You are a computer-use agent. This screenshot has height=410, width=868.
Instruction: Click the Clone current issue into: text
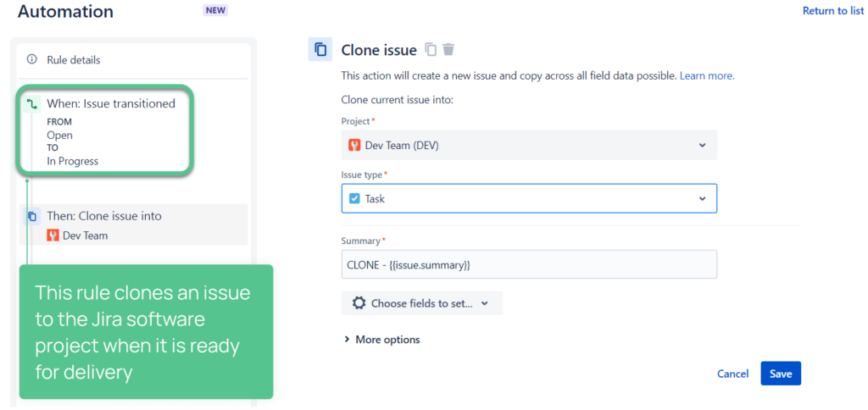tap(397, 100)
